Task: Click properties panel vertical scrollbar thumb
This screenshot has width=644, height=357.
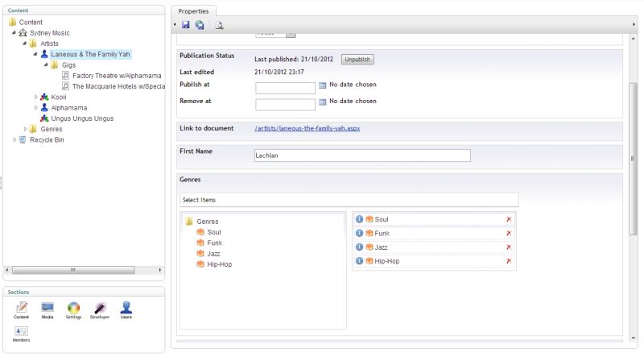Action: [633, 159]
